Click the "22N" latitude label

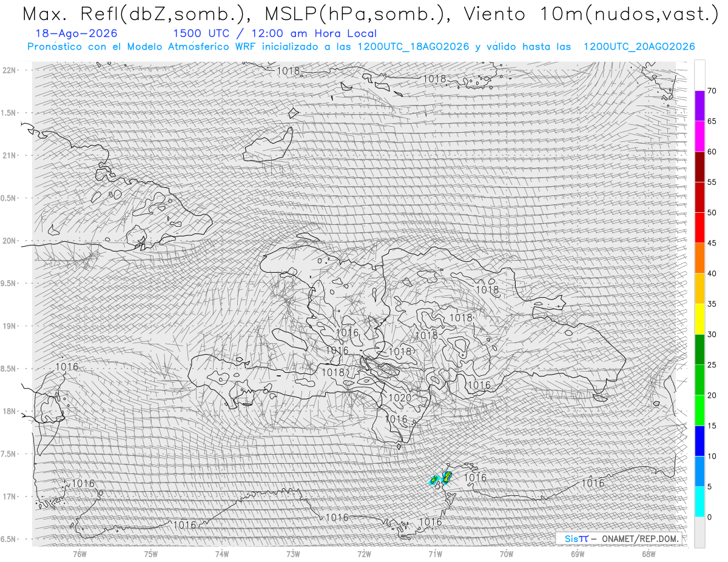click(10, 70)
